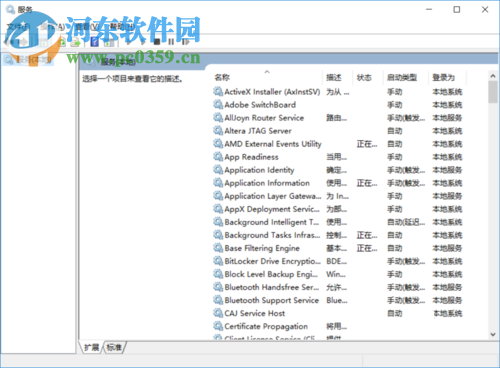Screen dimensions: 500x368
Task: Click 正在... status of Base Filtering Engine
Action: pyautogui.click(x=367, y=248)
